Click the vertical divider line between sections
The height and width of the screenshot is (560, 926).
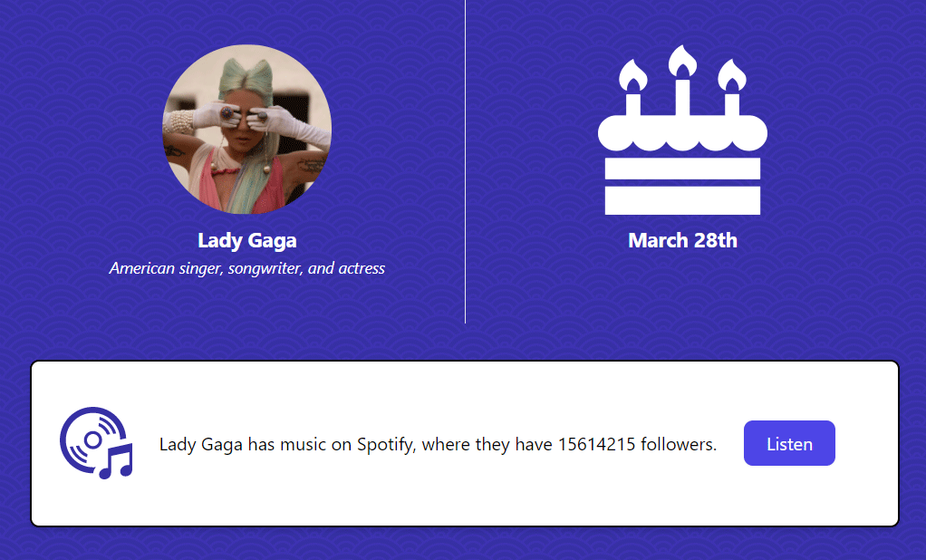point(465,161)
